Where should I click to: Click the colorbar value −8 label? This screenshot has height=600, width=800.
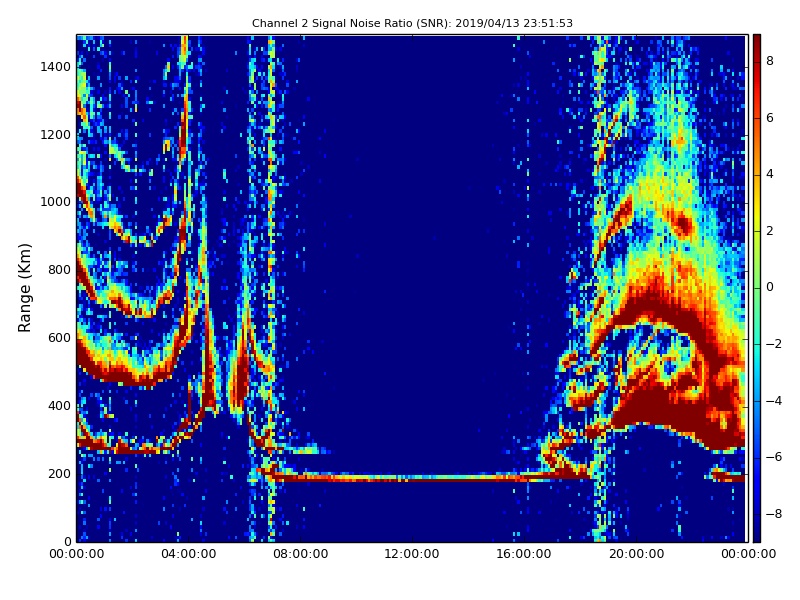coord(774,514)
